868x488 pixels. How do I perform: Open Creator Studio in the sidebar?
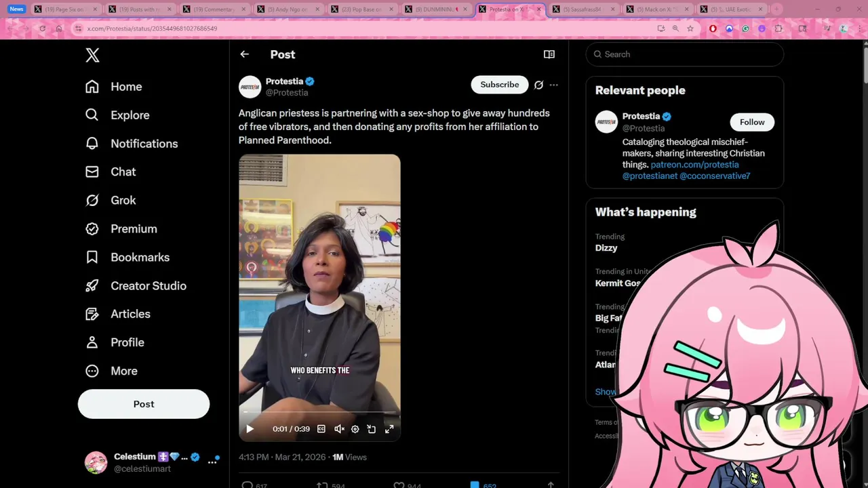(136, 286)
